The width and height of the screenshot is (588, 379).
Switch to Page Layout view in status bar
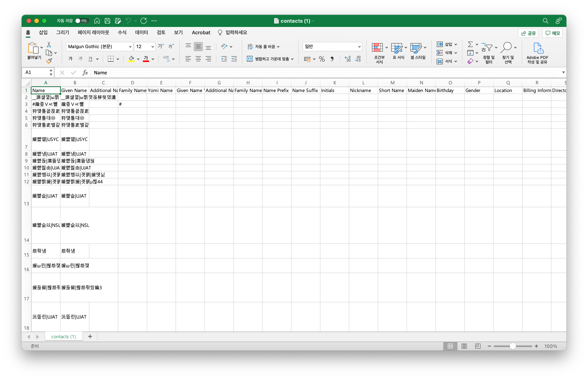[x=464, y=346]
